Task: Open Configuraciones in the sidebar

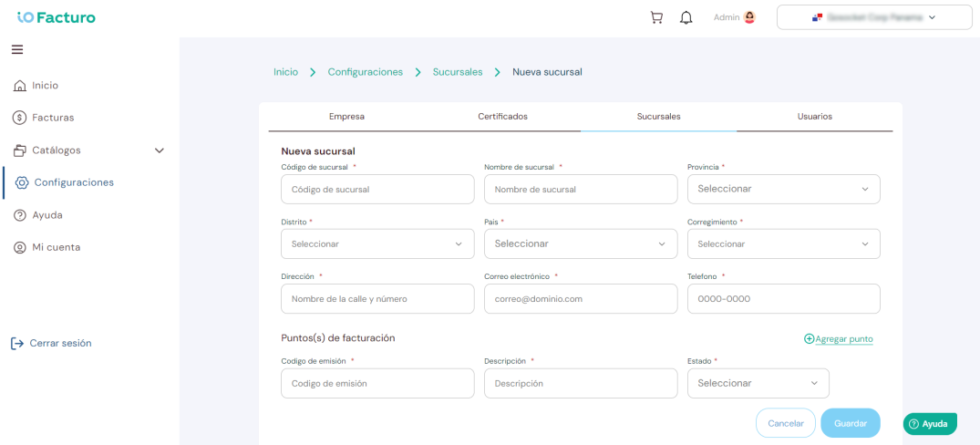Action: click(74, 182)
